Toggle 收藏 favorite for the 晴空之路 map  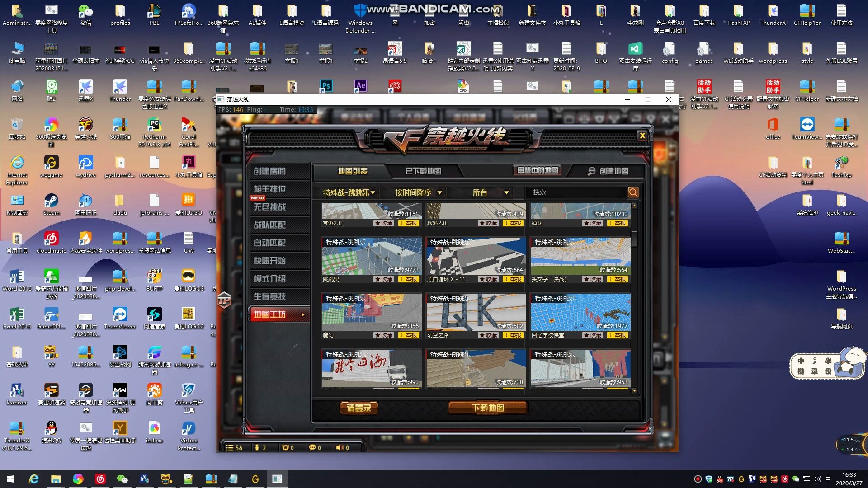tap(488, 335)
